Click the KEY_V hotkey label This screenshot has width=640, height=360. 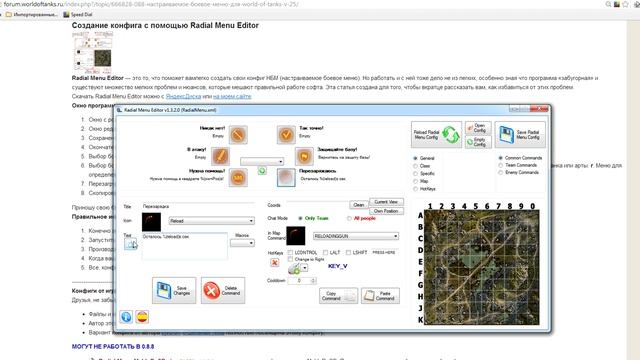[x=338, y=266]
